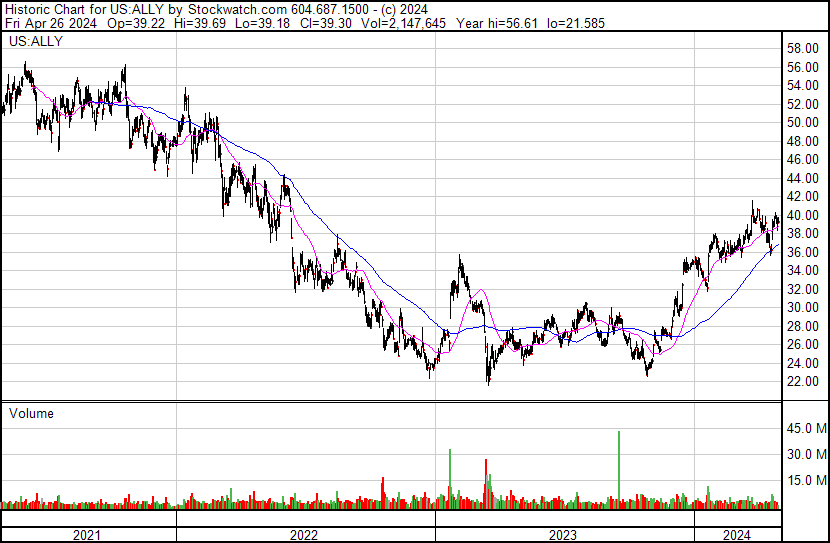The image size is (830, 543).
Task: Click the 38.00 price axis label
Action: click(x=802, y=234)
